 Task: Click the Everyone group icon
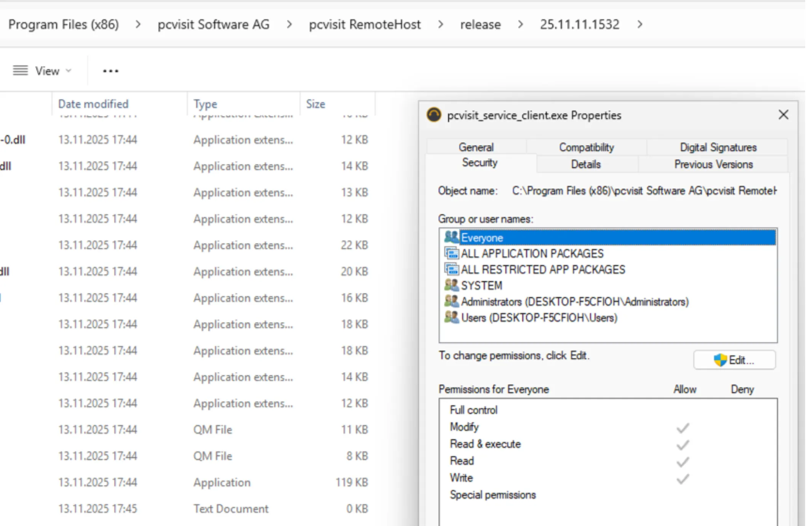(452, 237)
